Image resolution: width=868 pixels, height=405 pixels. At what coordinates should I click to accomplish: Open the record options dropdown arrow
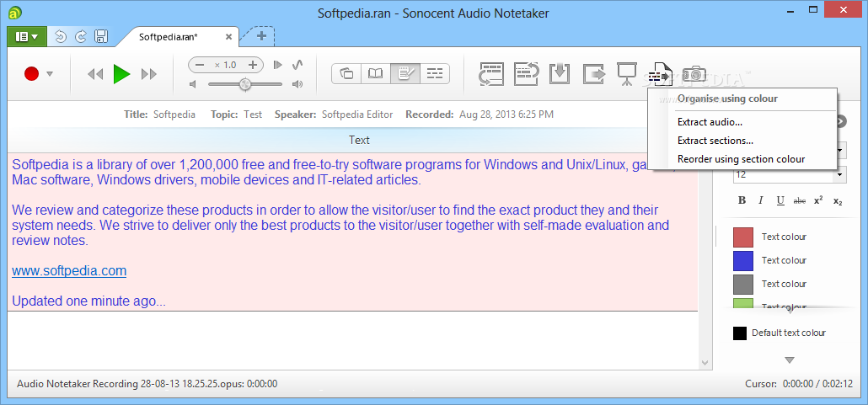(x=50, y=73)
